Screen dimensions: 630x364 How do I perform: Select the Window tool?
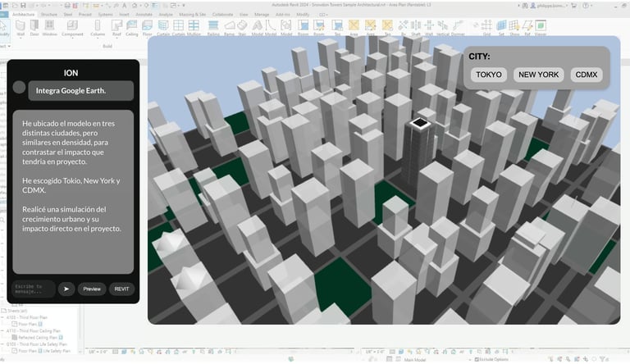click(x=49, y=28)
